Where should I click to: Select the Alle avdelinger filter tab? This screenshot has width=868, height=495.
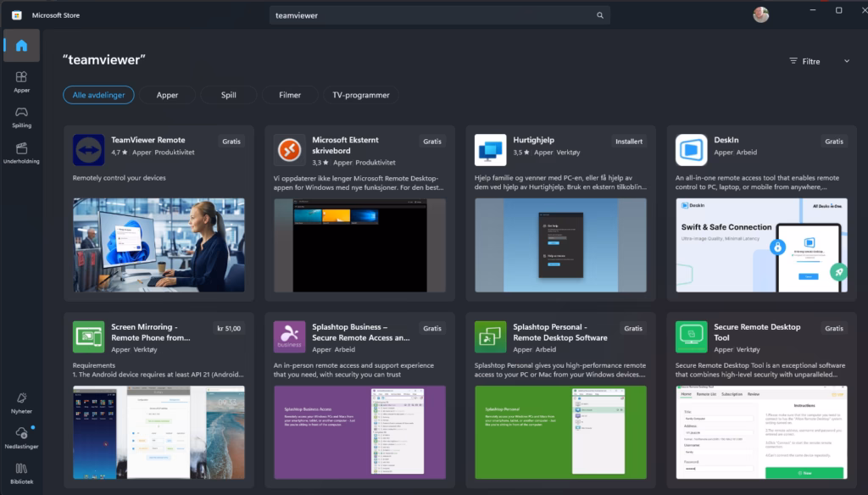click(x=98, y=95)
